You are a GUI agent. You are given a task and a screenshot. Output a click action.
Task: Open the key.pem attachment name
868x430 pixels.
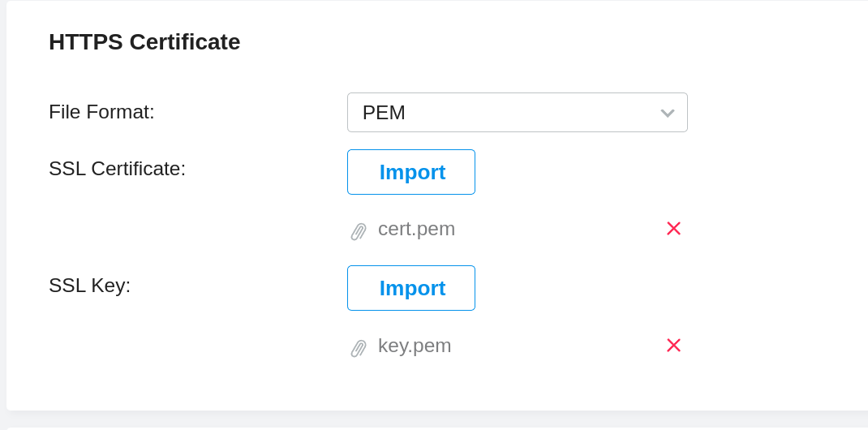tap(415, 346)
